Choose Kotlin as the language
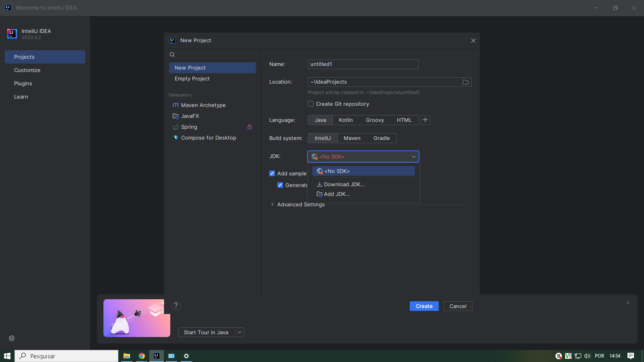The height and width of the screenshot is (362, 644). (x=346, y=120)
